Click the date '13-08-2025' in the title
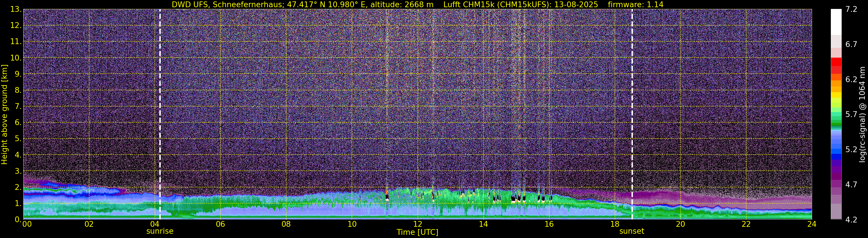 [576, 5]
